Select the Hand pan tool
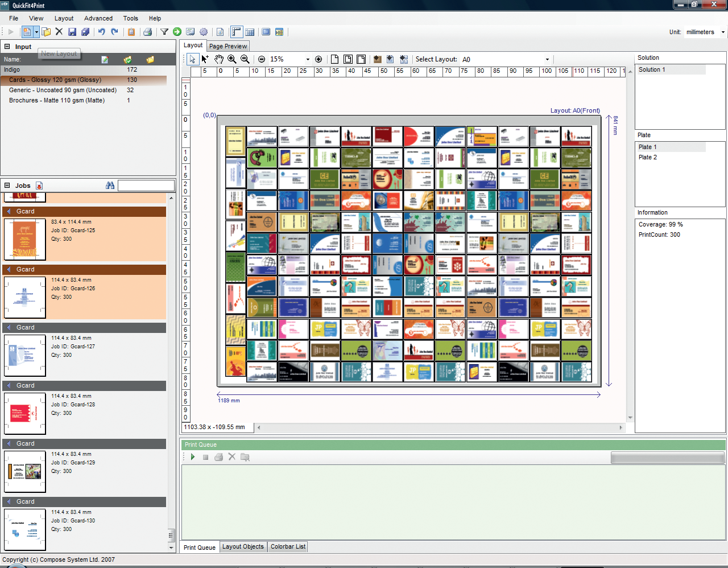728x568 pixels. (x=219, y=59)
